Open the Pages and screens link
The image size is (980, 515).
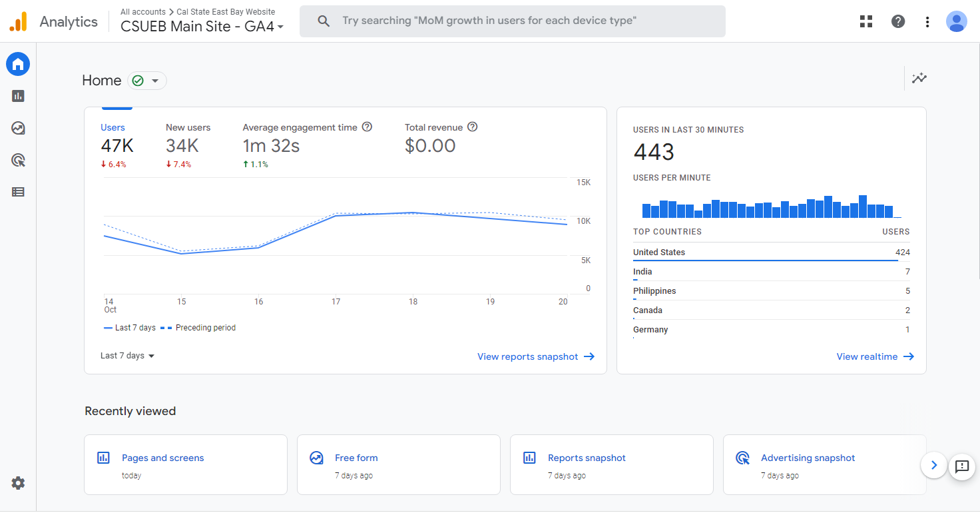coord(163,458)
